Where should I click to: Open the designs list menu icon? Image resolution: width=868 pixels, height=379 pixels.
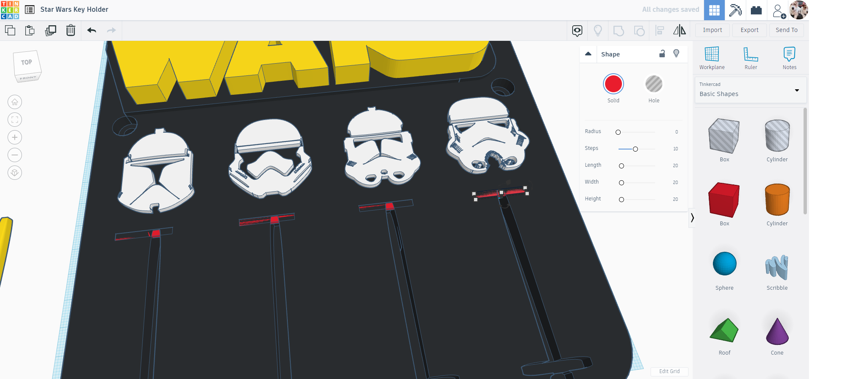30,10
